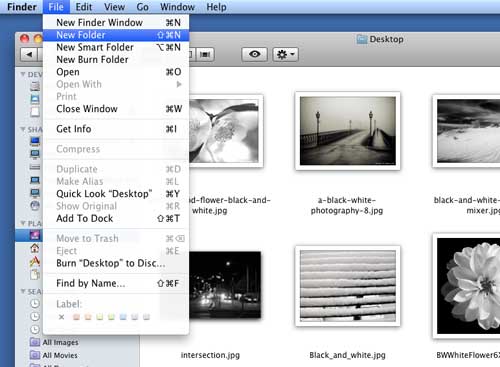
Task: Apply the gray label color
Action: tap(146, 317)
